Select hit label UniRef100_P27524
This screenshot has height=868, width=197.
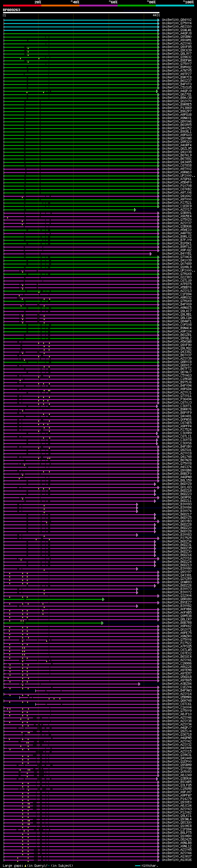[177, 430]
